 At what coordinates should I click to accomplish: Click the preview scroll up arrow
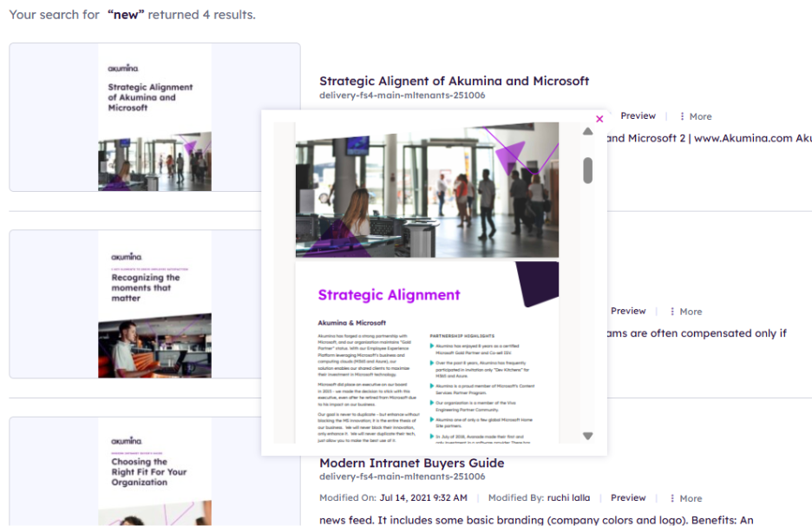[587, 132]
